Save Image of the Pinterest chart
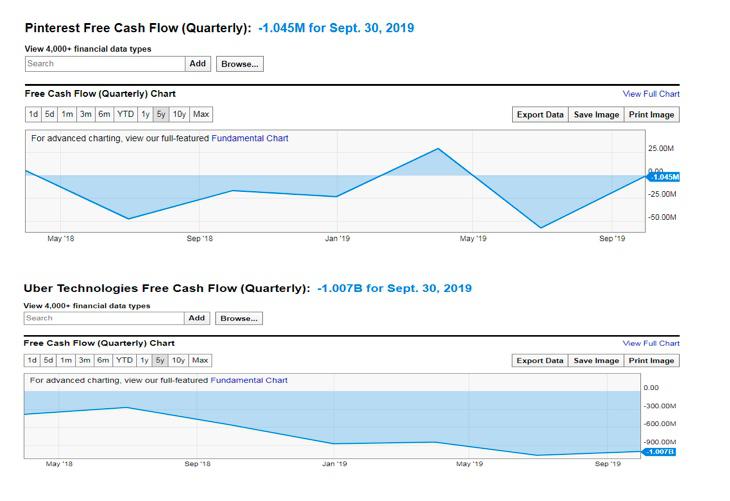Screen dimensions: 730x501 point(596,114)
